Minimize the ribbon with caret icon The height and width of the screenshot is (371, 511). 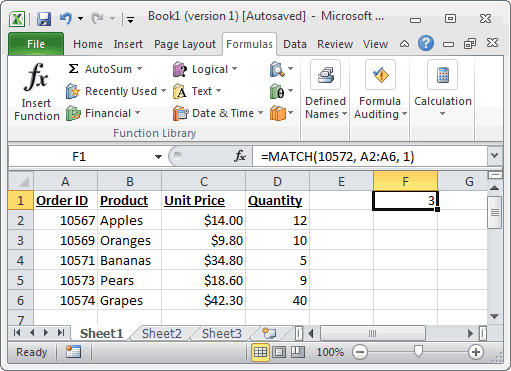[404, 44]
